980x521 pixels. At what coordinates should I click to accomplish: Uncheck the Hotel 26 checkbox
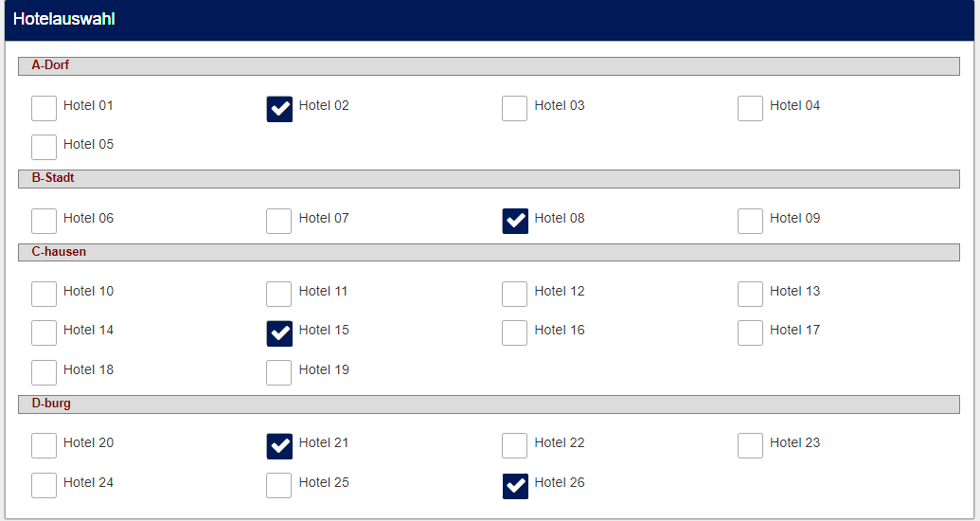point(515,485)
